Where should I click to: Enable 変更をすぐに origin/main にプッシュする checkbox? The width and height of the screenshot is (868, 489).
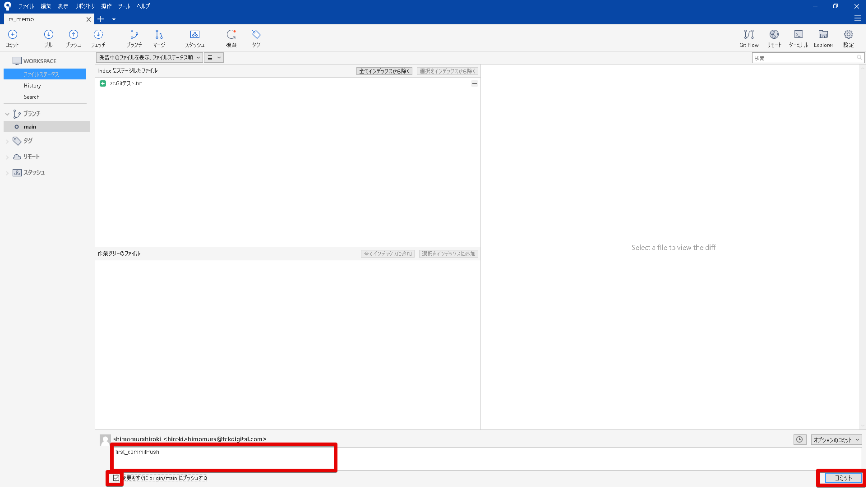pos(115,478)
